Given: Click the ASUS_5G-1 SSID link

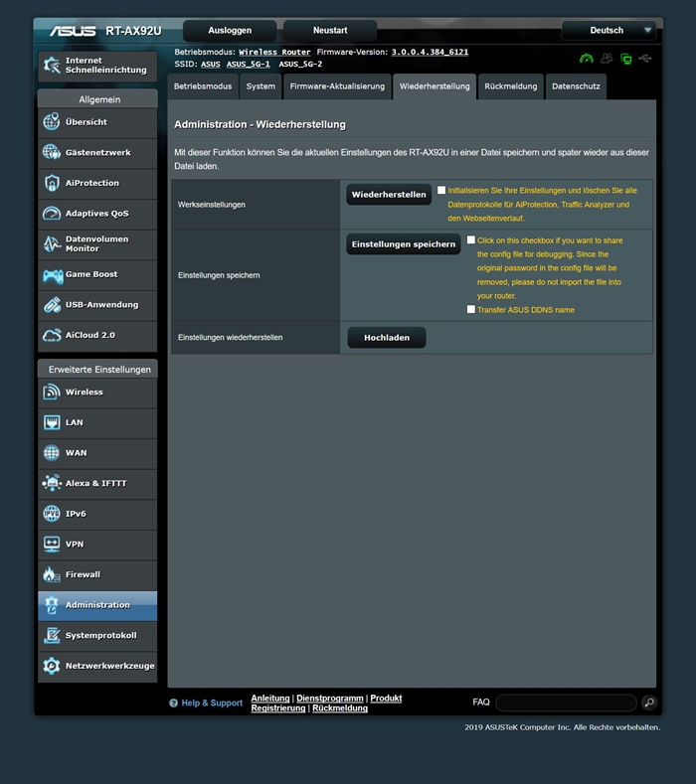Looking at the screenshot, I should (249, 64).
